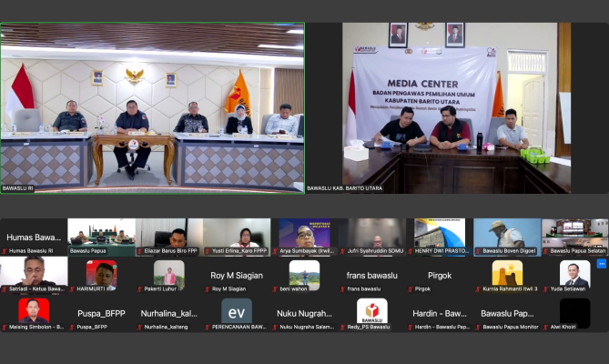Image resolution: width=609 pixels, height=364 pixels.
Task: Click muted mic icon next to Puspa_BFPP label
Action: (72, 327)
